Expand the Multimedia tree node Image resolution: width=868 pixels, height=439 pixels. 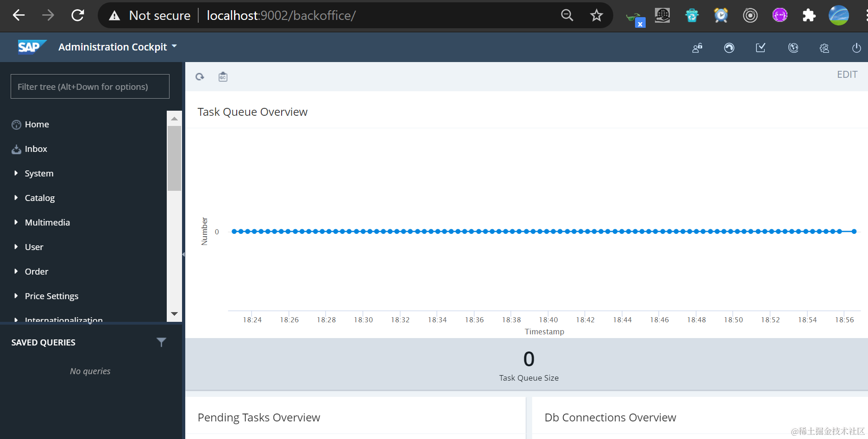(x=16, y=222)
